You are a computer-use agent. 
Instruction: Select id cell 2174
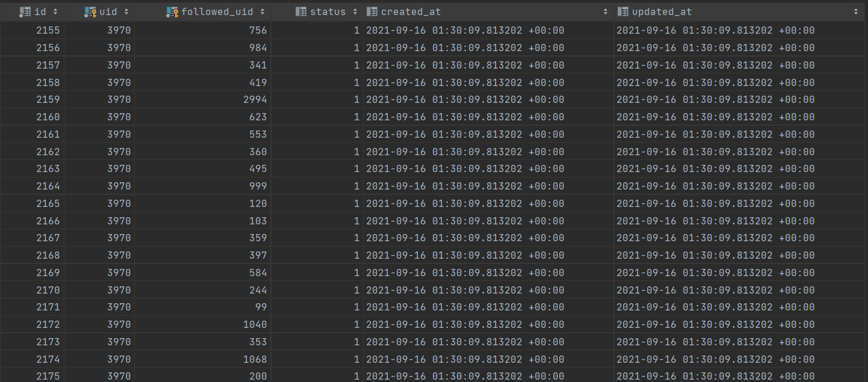(x=48, y=360)
